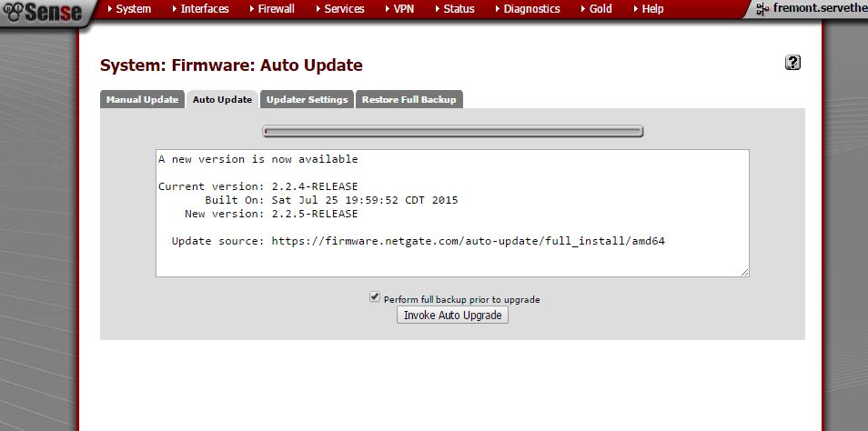Click the Invoke Auto Upgrade button
Viewport: 868px width, 431px height.
tap(452, 316)
